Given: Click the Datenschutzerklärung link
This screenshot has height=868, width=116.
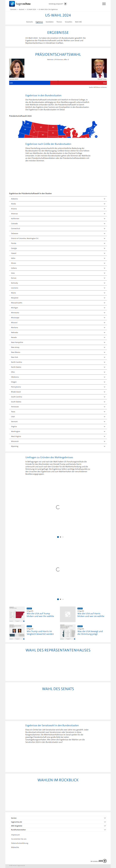Looking at the screenshot, I should [20, 843].
